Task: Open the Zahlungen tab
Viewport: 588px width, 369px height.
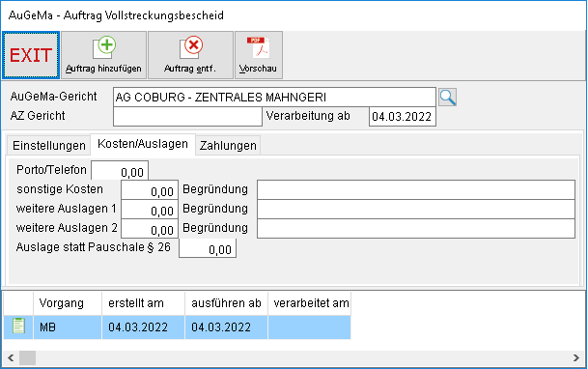Action: pos(228,146)
